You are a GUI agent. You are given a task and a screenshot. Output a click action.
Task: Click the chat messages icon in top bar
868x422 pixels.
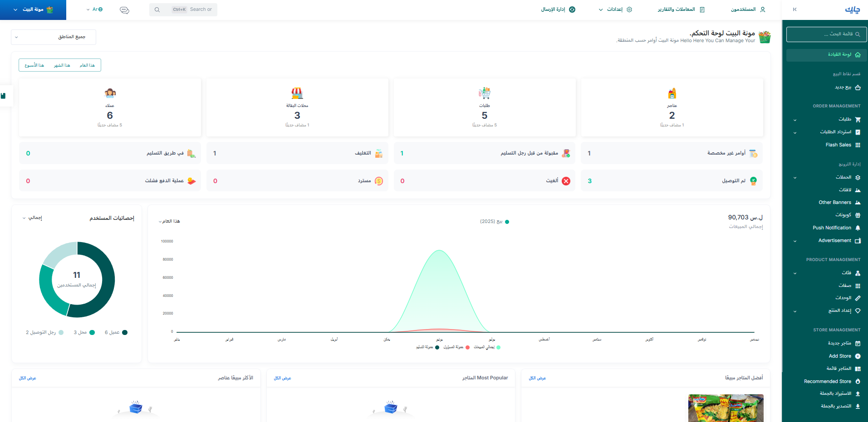124,10
